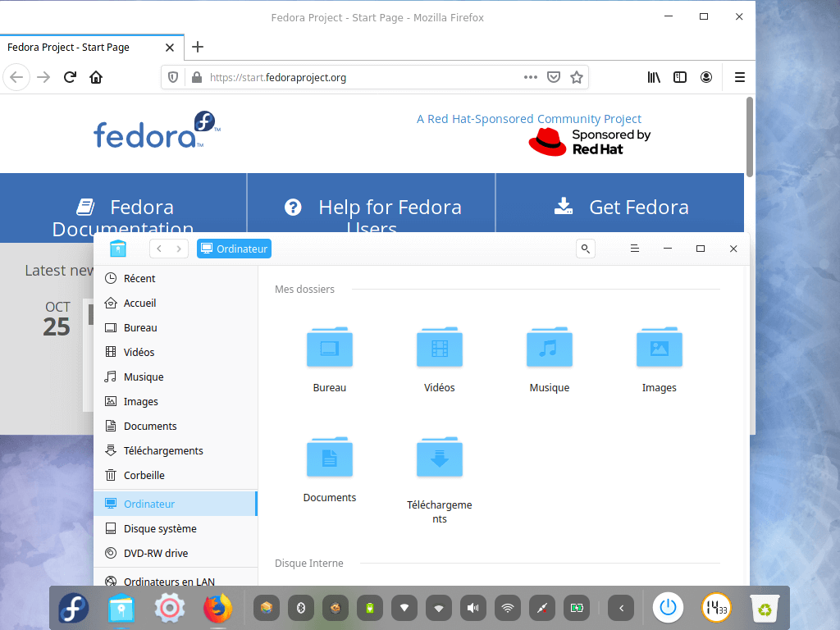Viewport: 840px width, 630px height.
Task: Click the Ordinateur path breadcrumb
Action: point(234,249)
